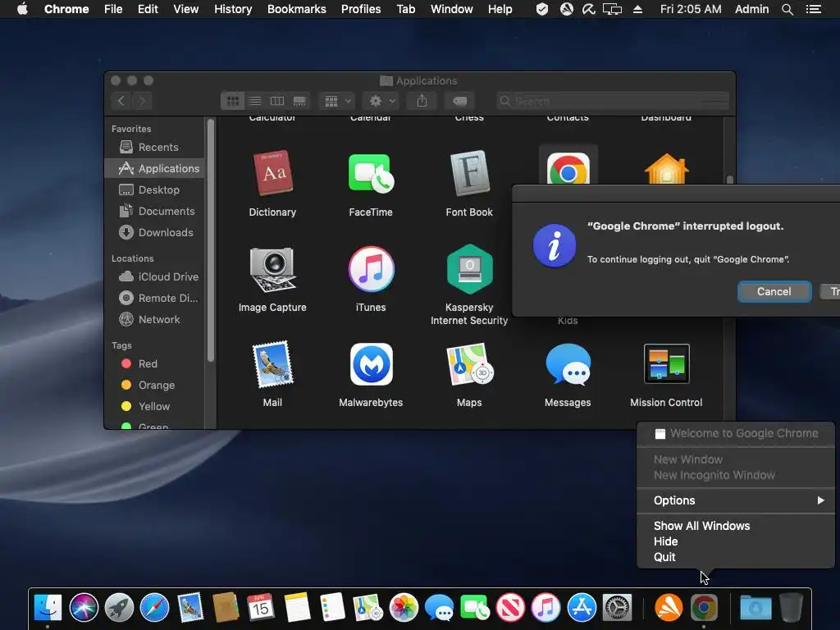This screenshot has width=840, height=630.
Task: Open System Preferences from the Dock
Action: pyautogui.click(x=617, y=608)
